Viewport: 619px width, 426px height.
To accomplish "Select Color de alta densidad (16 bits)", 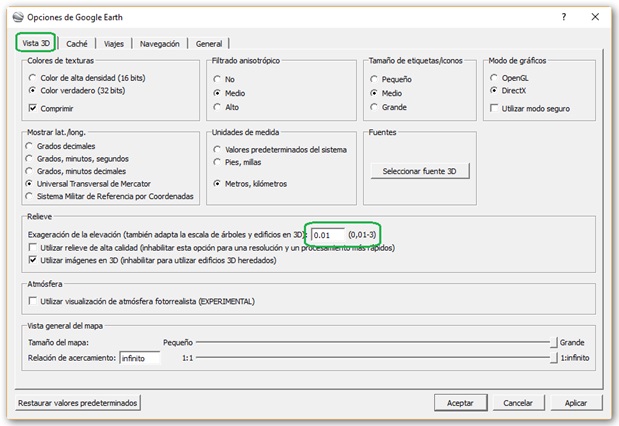I will tap(87, 78).
